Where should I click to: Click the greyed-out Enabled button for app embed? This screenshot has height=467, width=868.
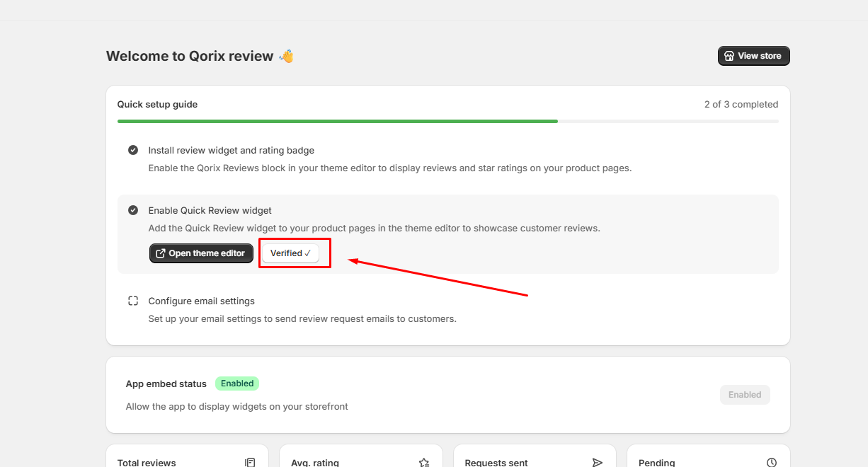click(745, 395)
